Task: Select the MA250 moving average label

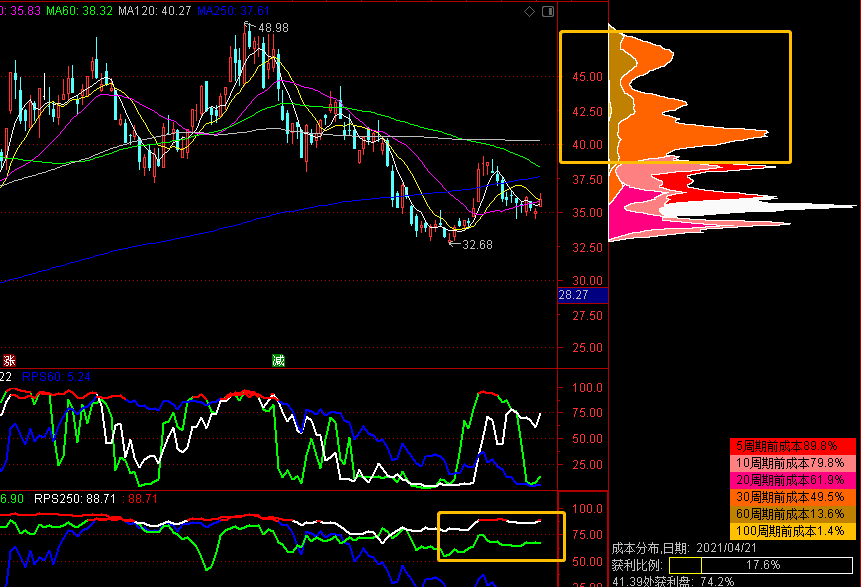Action: [x=233, y=11]
